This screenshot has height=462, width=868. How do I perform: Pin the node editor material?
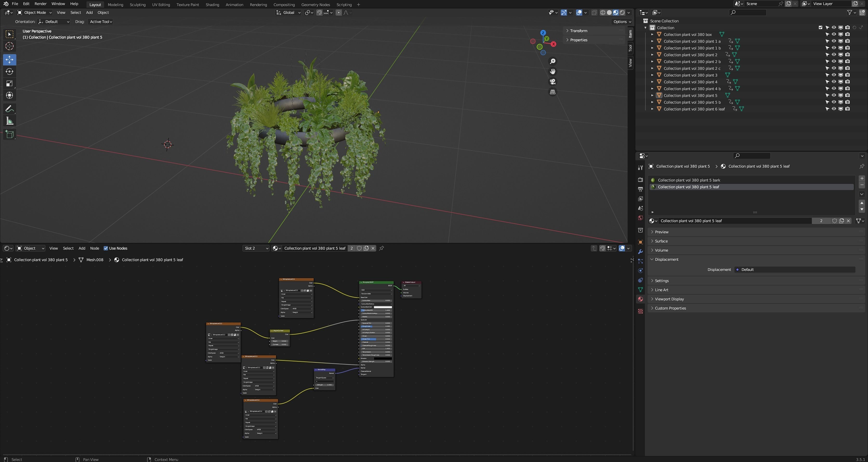click(381, 248)
